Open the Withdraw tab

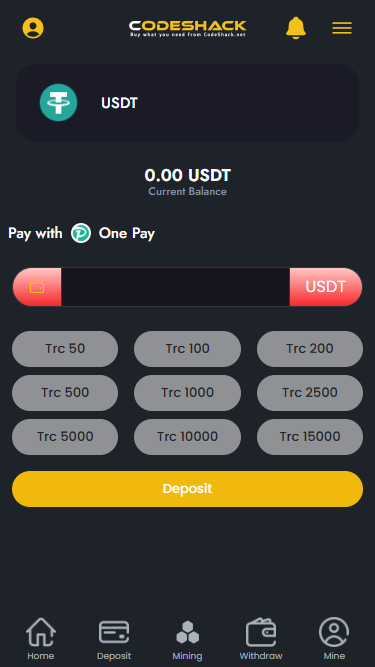click(261, 639)
